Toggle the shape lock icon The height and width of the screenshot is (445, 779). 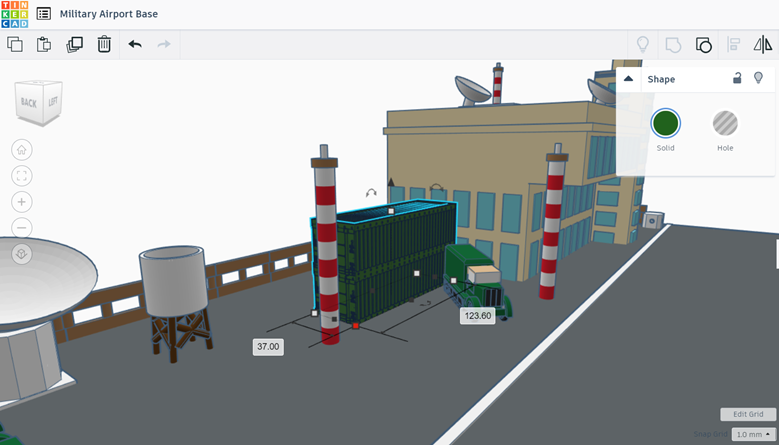coord(737,78)
